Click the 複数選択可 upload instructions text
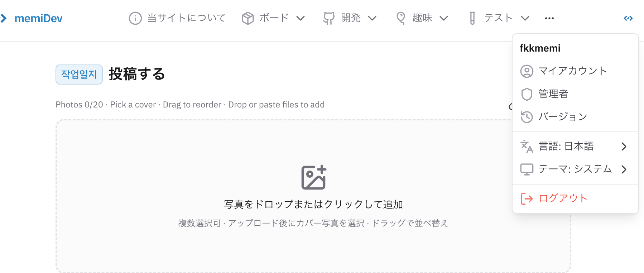The image size is (644, 273). click(313, 223)
